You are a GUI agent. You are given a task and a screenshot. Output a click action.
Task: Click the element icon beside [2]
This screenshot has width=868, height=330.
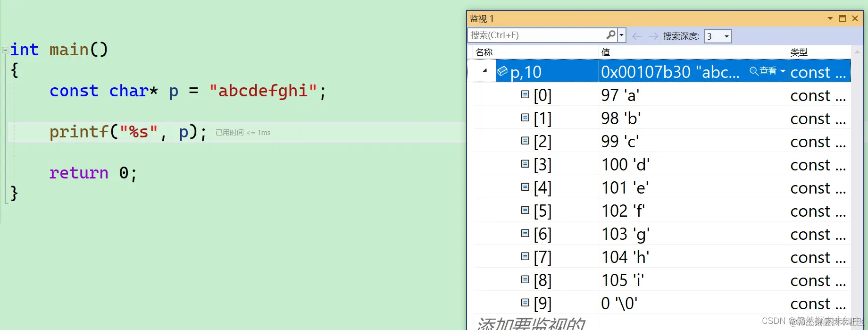coord(525,141)
